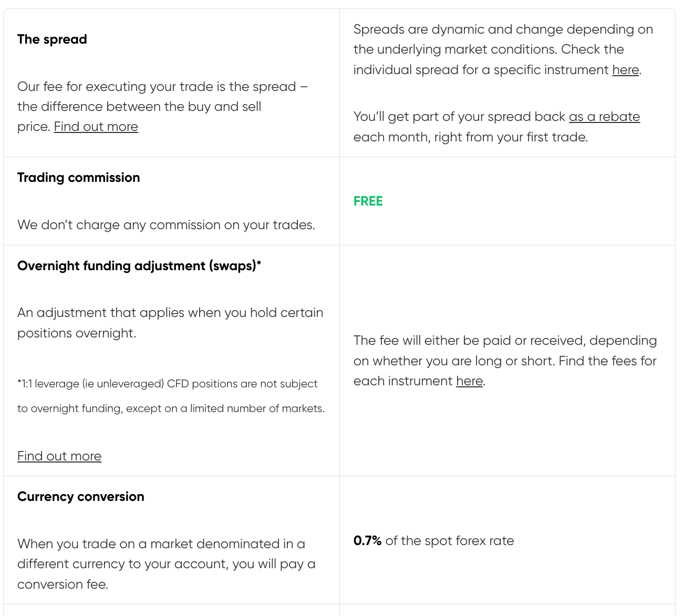Click 'Spreads are dynamic' description paragraph

click(x=503, y=49)
